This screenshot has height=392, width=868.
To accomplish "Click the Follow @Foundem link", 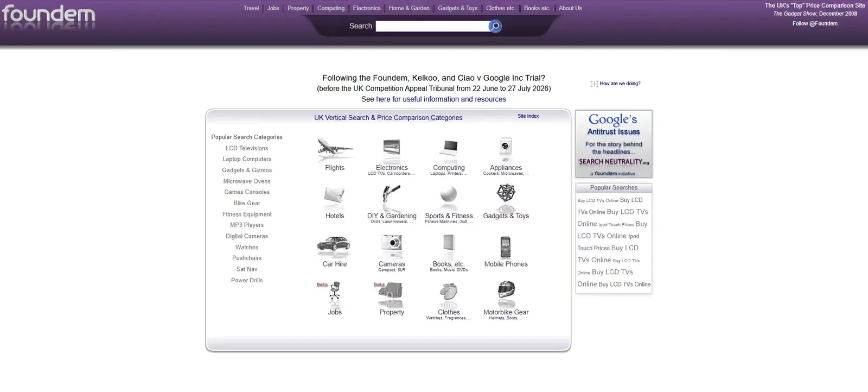I will coord(815,23).
